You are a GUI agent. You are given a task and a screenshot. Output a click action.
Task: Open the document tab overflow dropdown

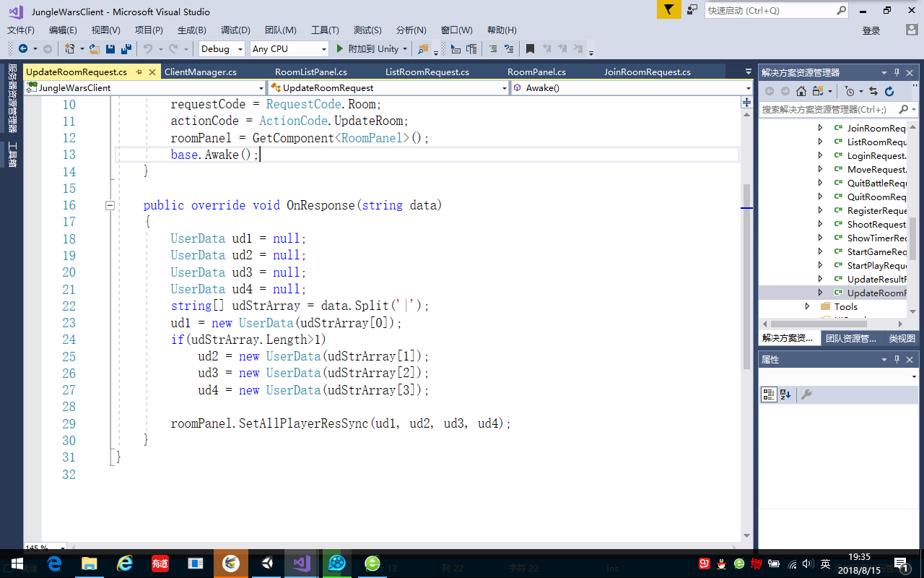click(x=748, y=72)
